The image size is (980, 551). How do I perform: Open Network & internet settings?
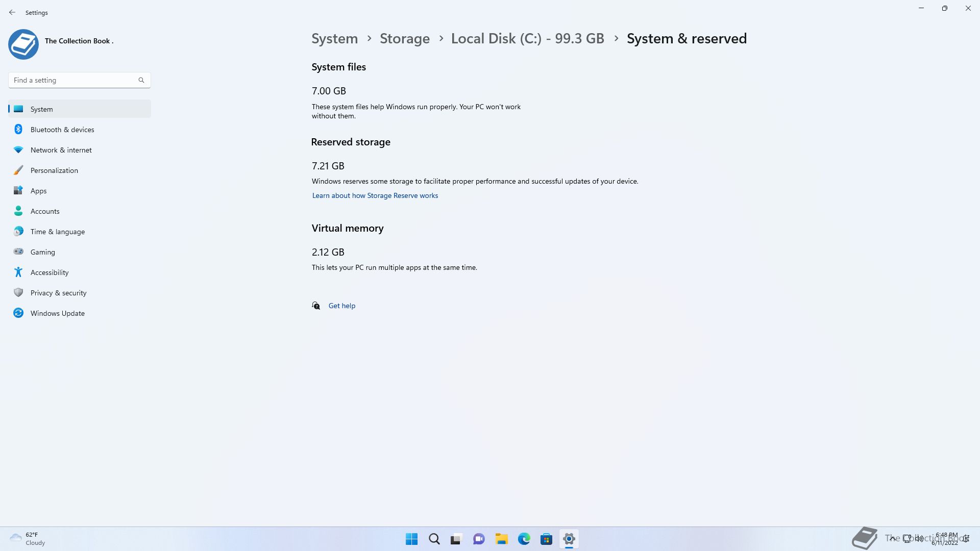tap(61, 150)
